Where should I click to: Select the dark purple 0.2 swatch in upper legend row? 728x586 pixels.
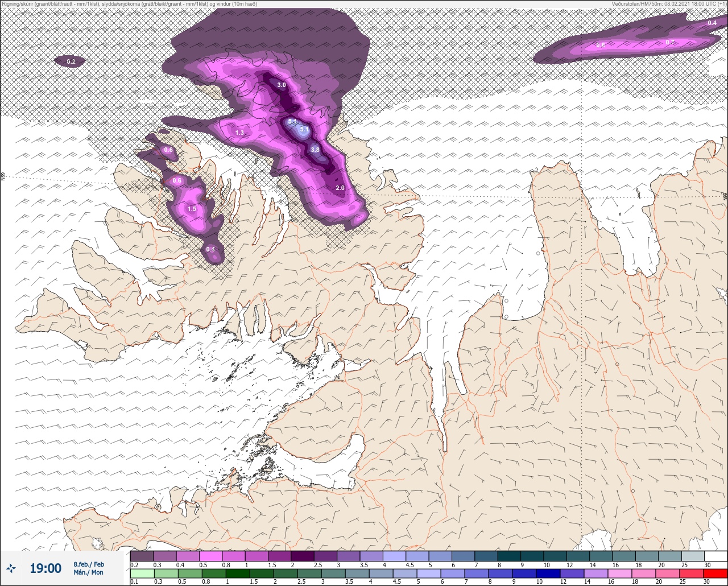tap(142, 556)
